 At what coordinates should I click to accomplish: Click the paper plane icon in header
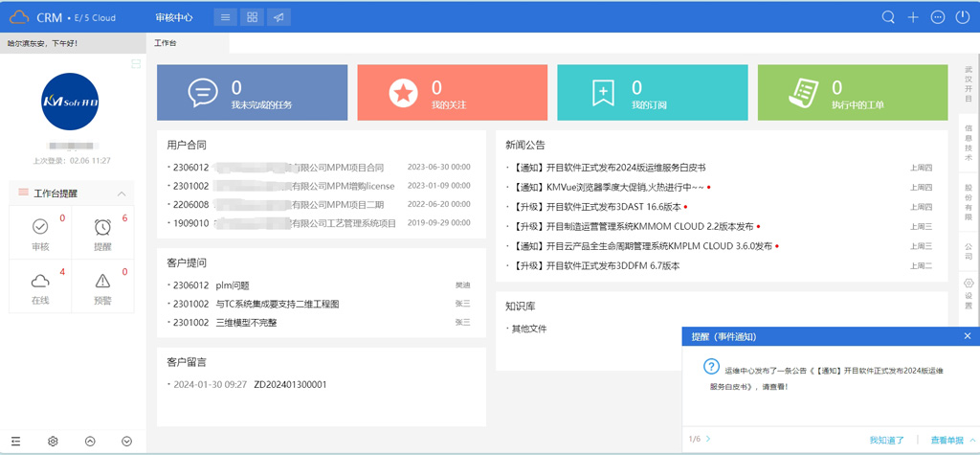tap(278, 17)
